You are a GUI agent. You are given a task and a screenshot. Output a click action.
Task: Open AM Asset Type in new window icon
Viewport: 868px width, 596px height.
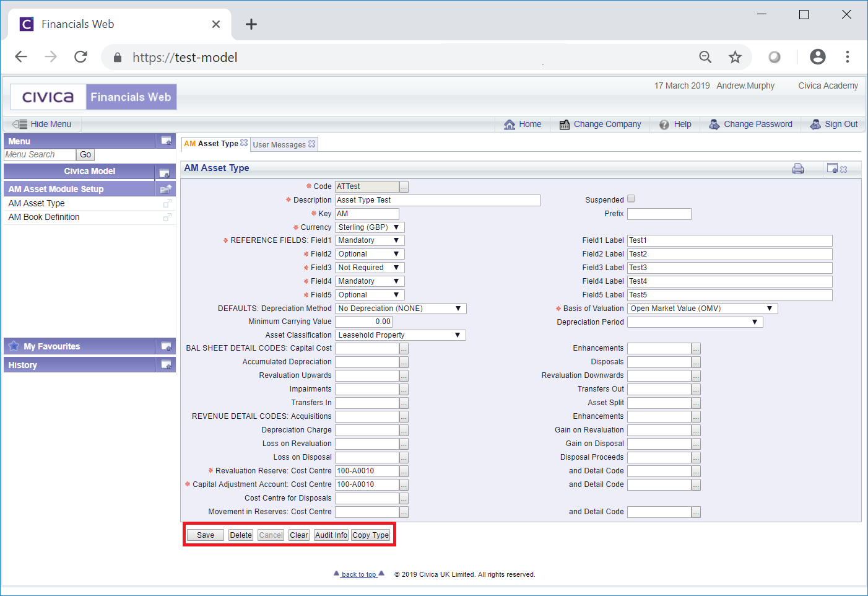point(167,203)
